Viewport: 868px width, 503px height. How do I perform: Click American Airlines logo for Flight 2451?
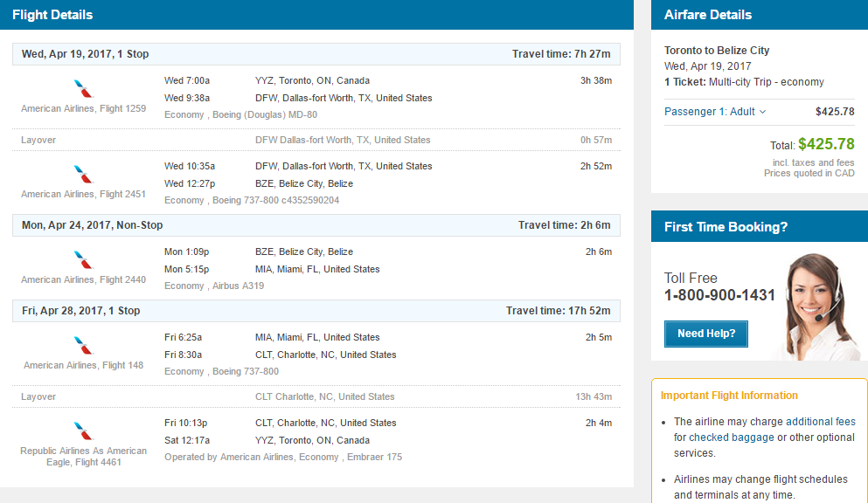coord(84,174)
